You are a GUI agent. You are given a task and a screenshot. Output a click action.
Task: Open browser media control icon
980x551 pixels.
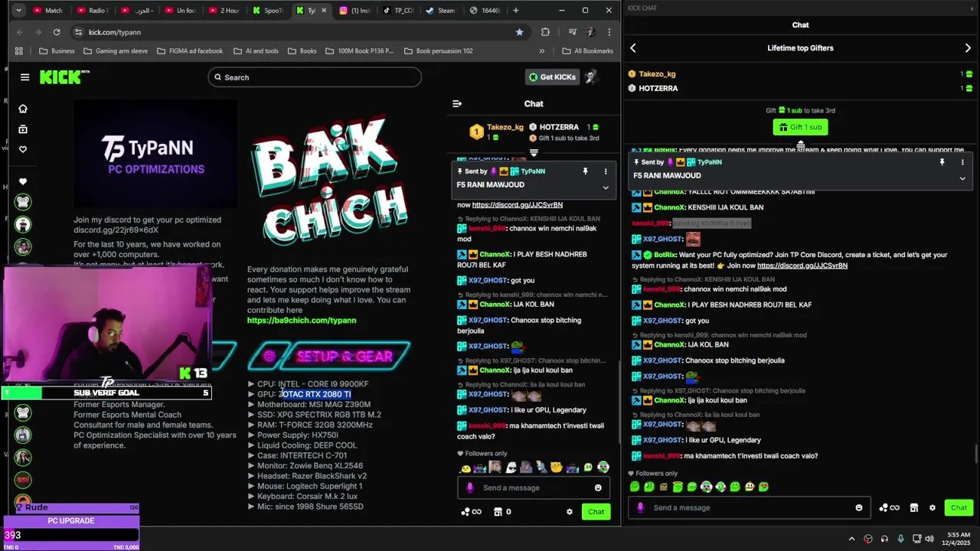[573, 32]
